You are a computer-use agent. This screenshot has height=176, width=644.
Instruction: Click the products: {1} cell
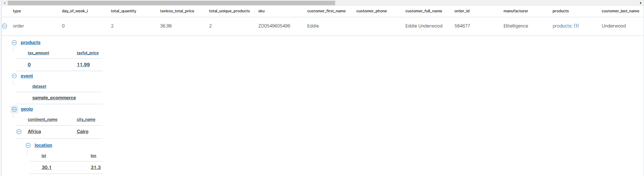pyautogui.click(x=566, y=26)
